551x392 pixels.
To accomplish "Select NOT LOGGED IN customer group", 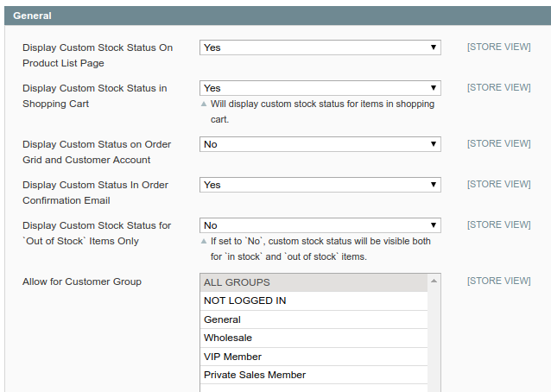I will [313, 300].
